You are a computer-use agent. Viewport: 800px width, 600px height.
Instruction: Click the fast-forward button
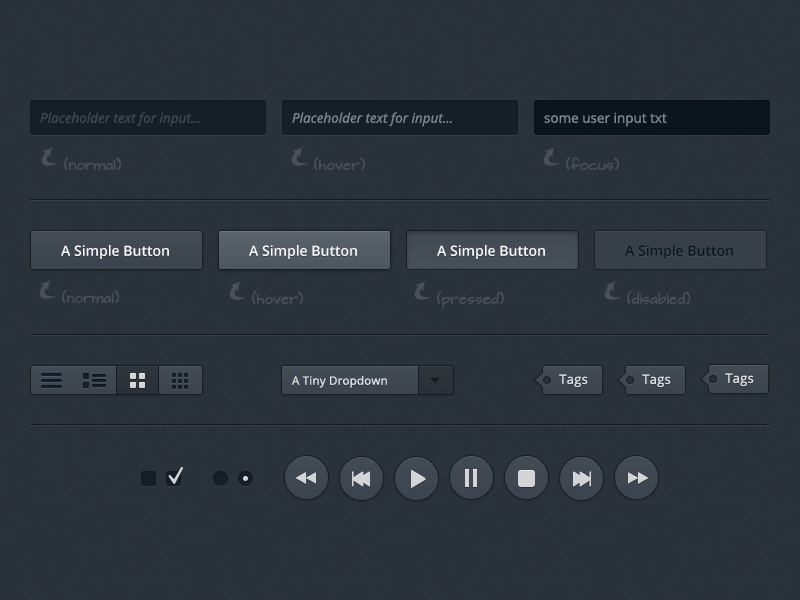(x=636, y=478)
